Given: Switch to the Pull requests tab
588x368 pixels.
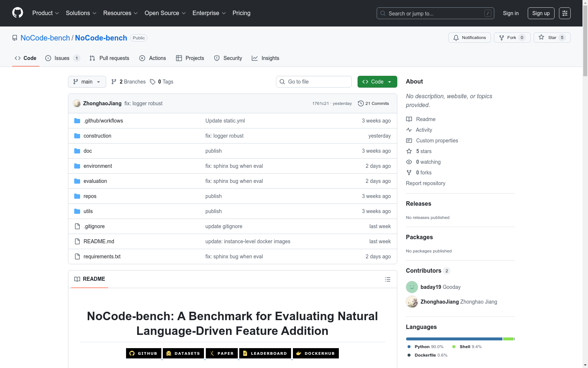Looking at the screenshot, I should (x=110, y=58).
